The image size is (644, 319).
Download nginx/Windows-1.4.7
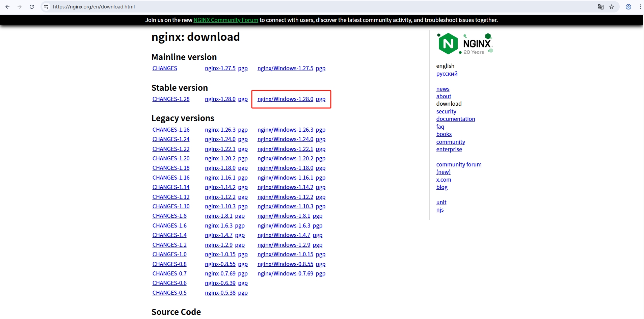click(284, 235)
